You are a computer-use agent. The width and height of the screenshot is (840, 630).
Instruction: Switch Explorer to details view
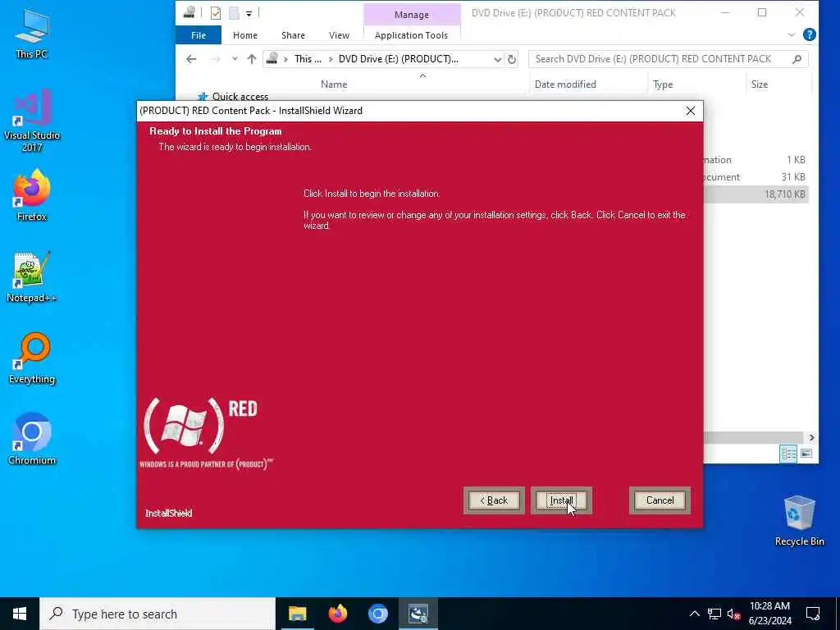[788, 454]
